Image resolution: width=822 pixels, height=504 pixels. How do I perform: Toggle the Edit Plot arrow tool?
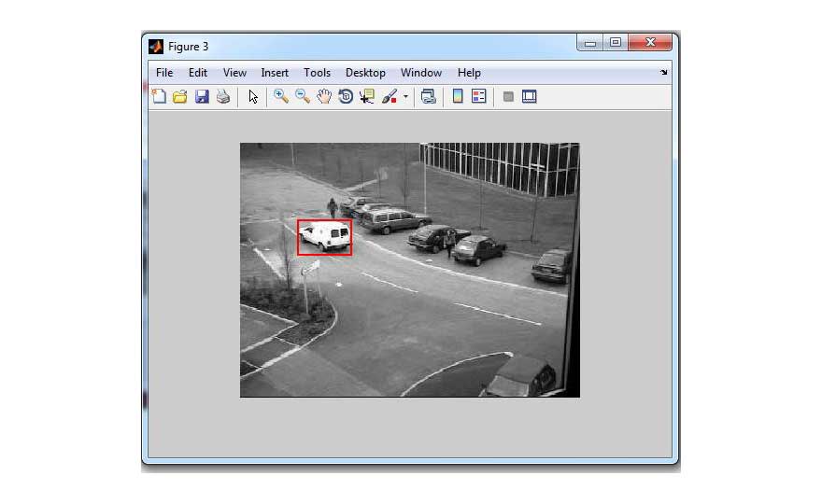[253, 96]
